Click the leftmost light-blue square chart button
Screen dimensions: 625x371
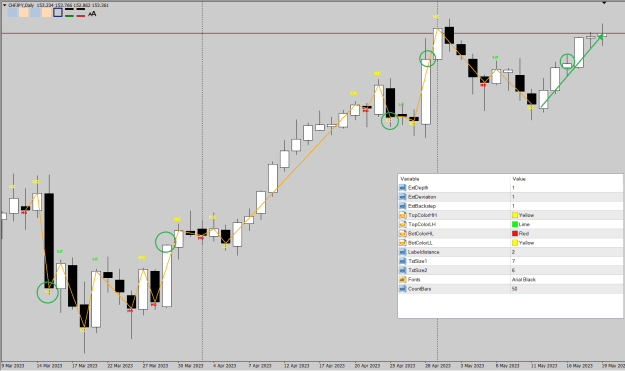click(12, 13)
